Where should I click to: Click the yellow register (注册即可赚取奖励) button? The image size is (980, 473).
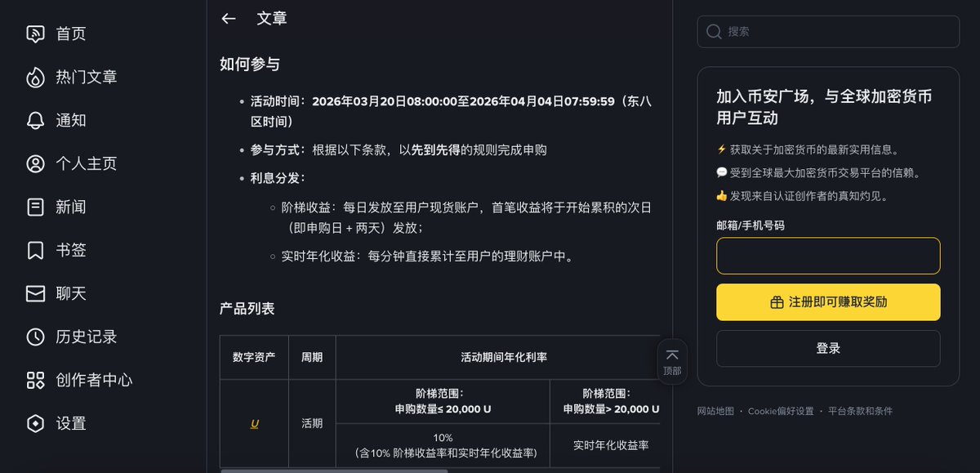click(x=828, y=302)
